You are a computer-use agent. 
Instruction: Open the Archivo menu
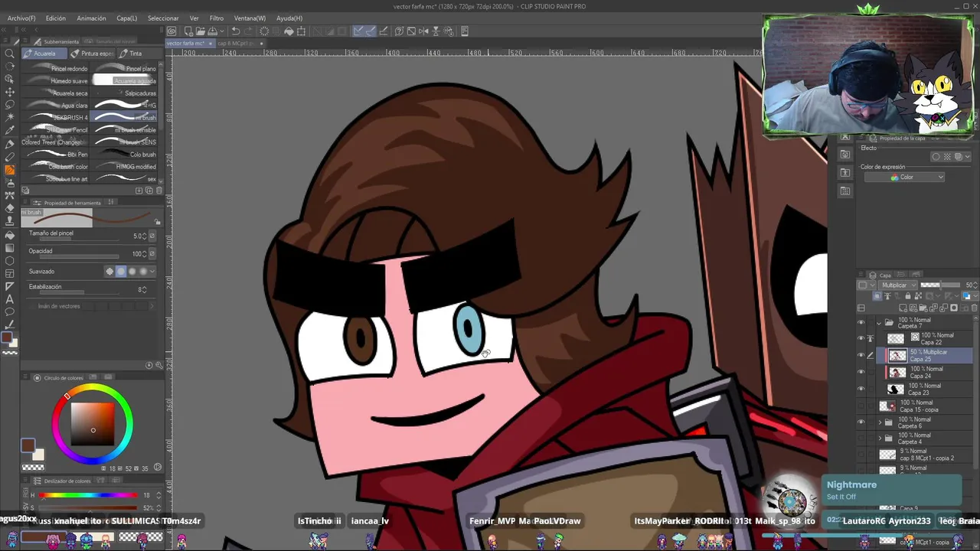pos(21,18)
